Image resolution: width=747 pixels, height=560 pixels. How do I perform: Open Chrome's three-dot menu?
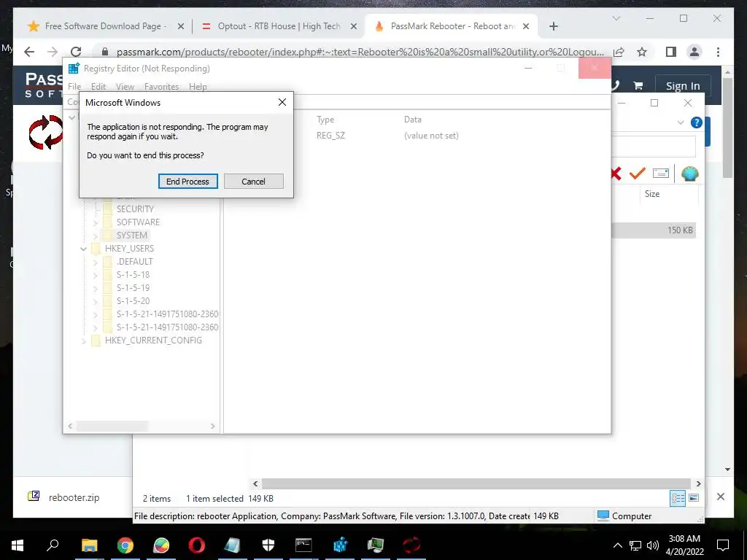click(x=718, y=52)
